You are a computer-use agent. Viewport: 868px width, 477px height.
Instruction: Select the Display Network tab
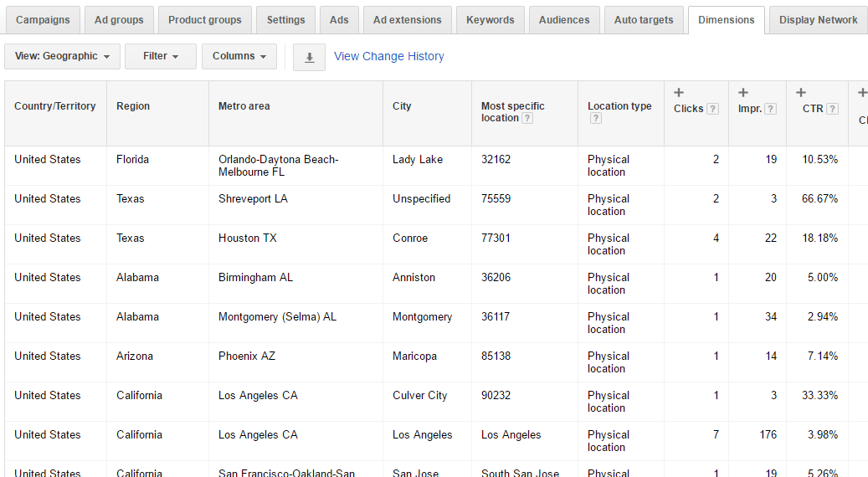coord(818,20)
